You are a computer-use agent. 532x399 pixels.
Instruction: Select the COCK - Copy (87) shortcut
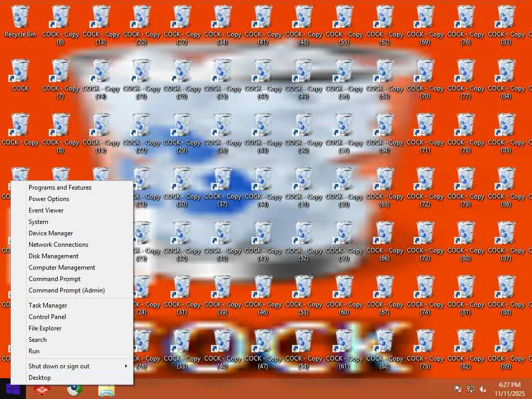click(x=506, y=241)
